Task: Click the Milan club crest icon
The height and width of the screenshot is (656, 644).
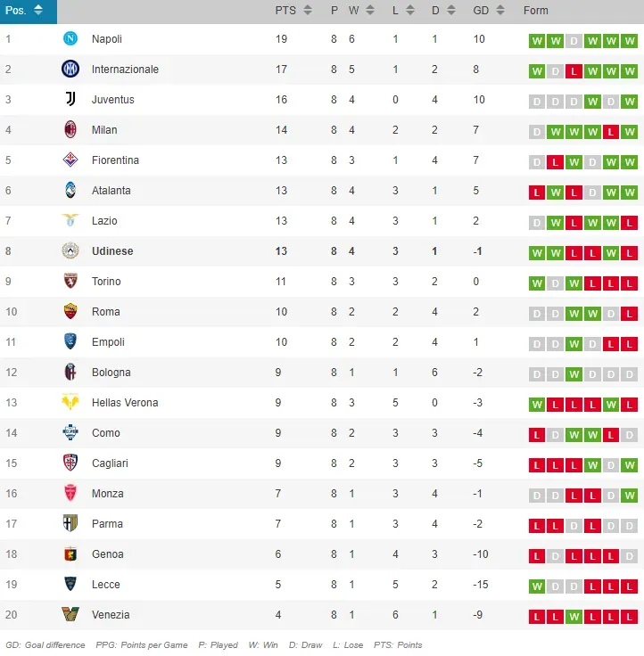Action: coord(70,130)
